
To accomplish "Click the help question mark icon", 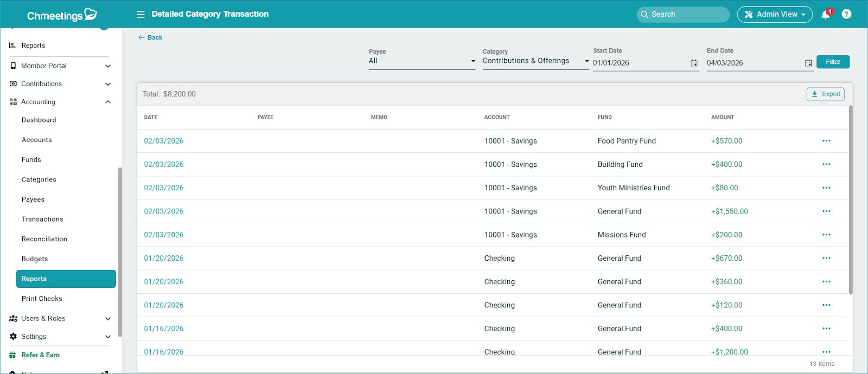I will [846, 15].
